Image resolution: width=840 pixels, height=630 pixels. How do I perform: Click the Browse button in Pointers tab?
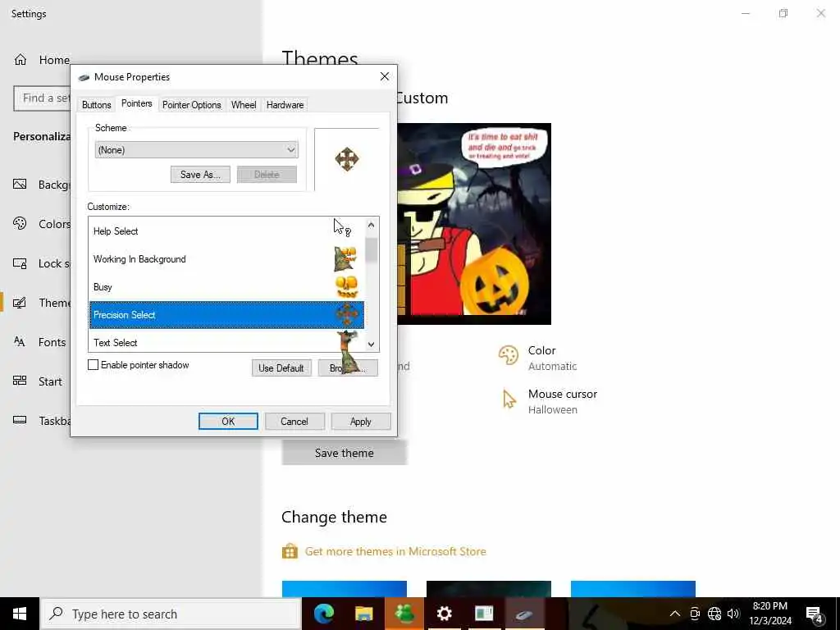point(348,368)
